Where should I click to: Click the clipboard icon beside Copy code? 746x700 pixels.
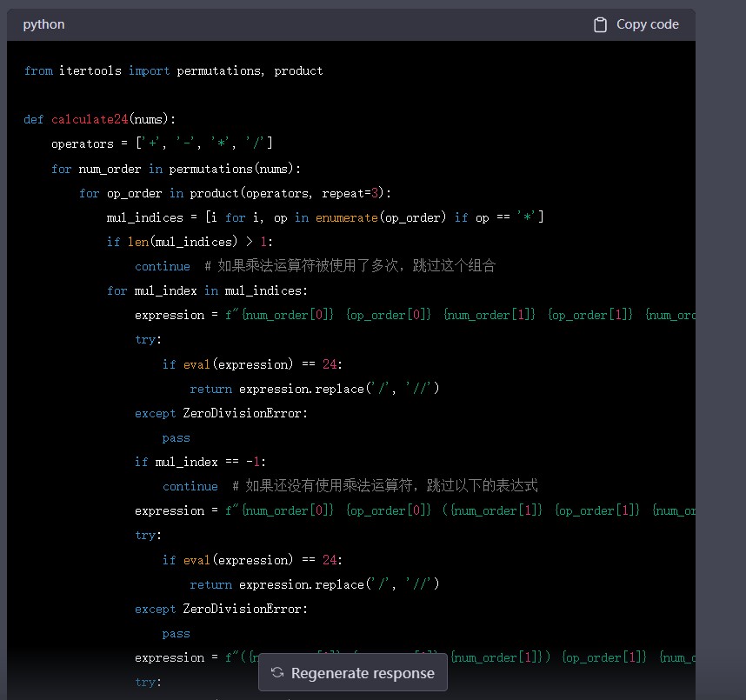pos(600,24)
